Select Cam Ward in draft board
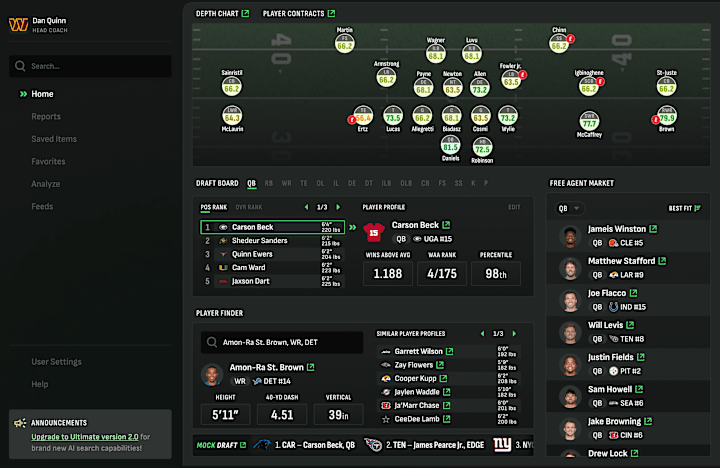 coord(273,268)
